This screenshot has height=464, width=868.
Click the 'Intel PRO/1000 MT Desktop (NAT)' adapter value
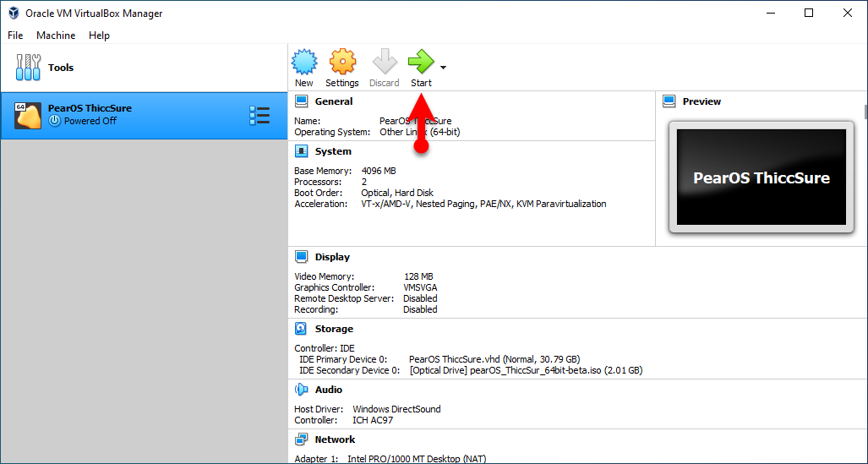(417, 459)
